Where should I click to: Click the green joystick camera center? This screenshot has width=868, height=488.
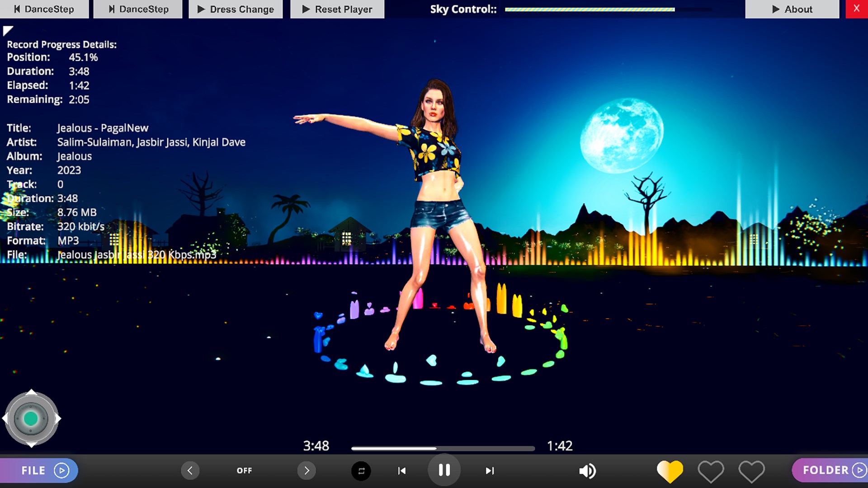pyautogui.click(x=31, y=419)
